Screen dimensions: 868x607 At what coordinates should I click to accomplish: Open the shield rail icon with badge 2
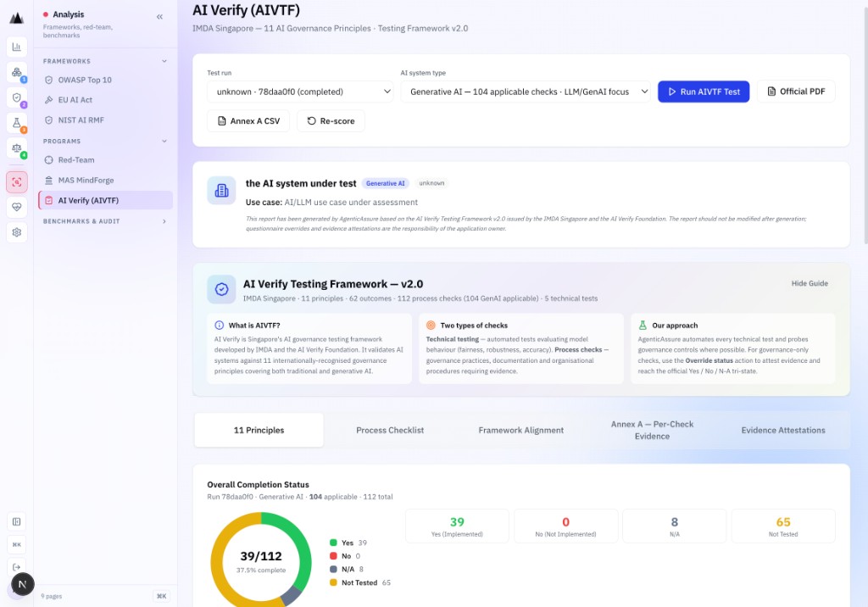17,98
